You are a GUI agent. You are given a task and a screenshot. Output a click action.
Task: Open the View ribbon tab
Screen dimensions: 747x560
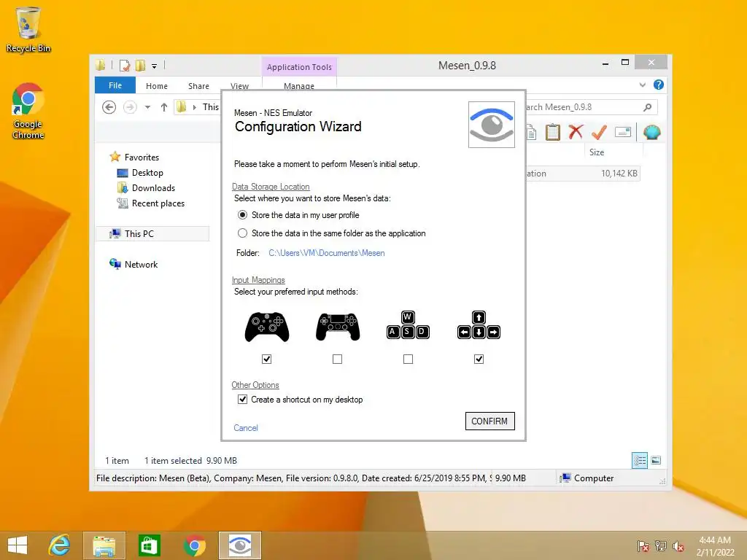[x=239, y=86]
